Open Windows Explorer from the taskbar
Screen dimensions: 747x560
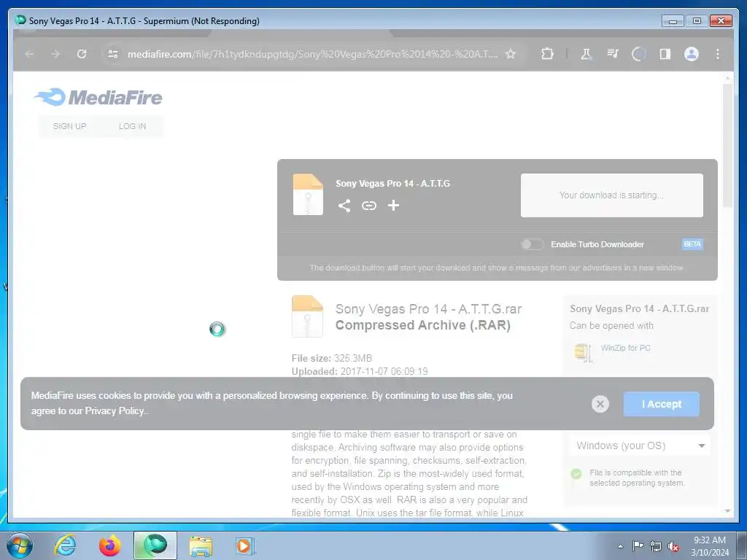201,546
